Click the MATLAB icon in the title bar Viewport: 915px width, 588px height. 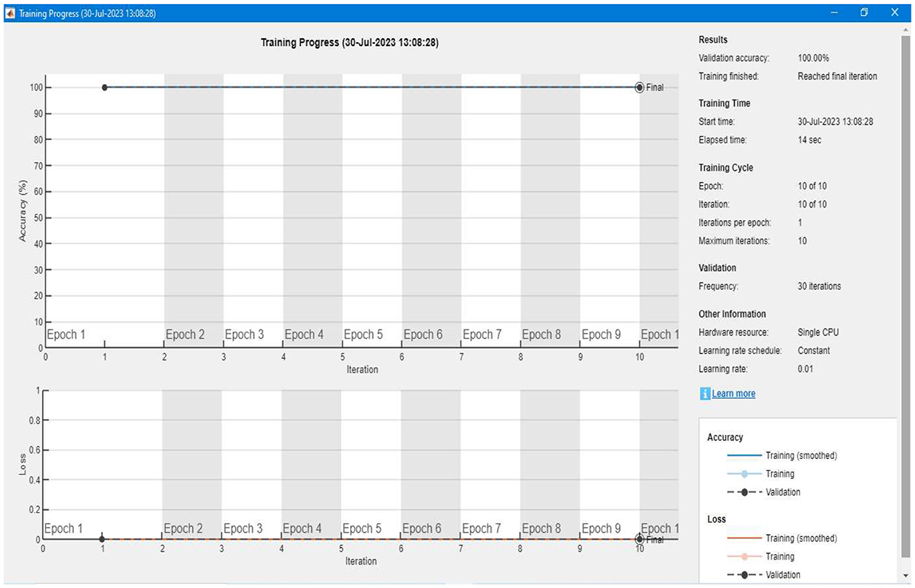(x=10, y=13)
